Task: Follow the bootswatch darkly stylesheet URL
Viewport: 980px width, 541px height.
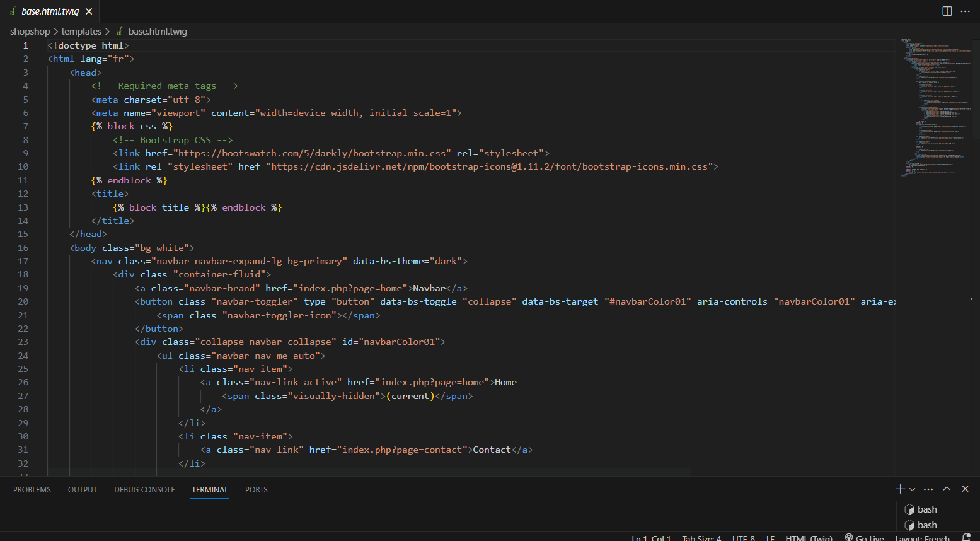Action: pyautogui.click(x=312, y=153)
